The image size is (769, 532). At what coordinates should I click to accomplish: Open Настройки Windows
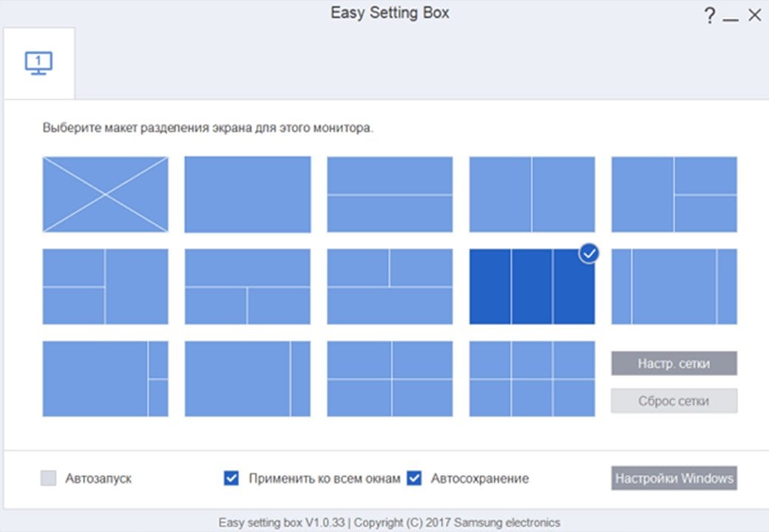[x=674, y=478]
